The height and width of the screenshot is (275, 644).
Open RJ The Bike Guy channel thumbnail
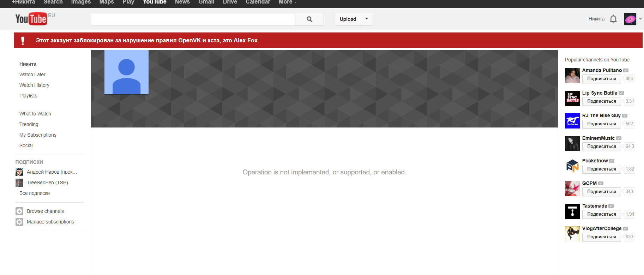coord(572,121)
